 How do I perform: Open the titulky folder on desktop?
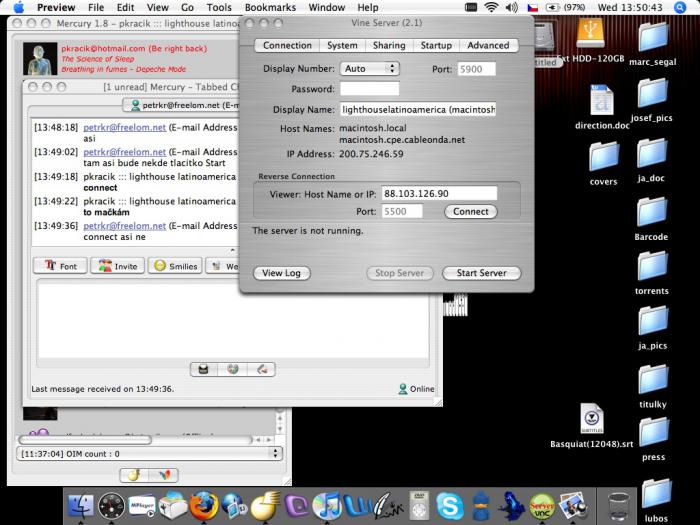click(x=653, y=380)
